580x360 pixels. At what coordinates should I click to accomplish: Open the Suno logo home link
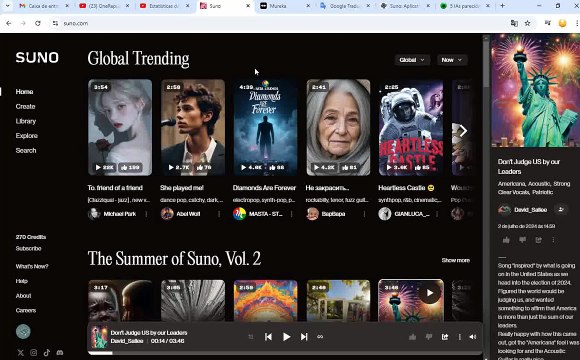[x=37, y=57]
